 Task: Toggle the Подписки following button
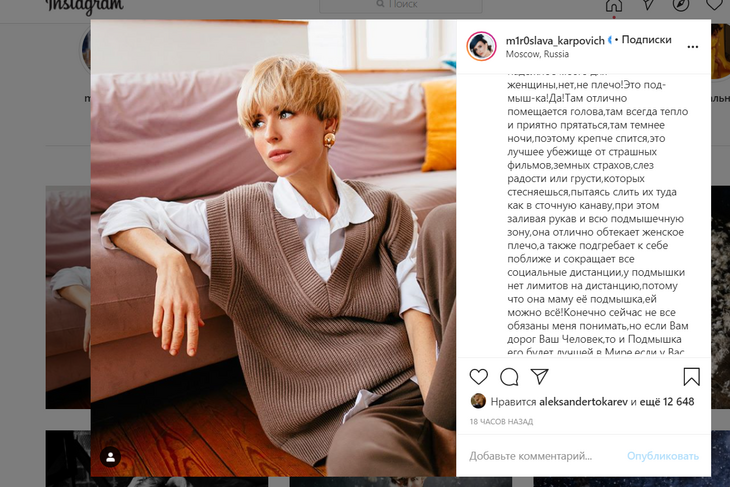tap(646, 40)
